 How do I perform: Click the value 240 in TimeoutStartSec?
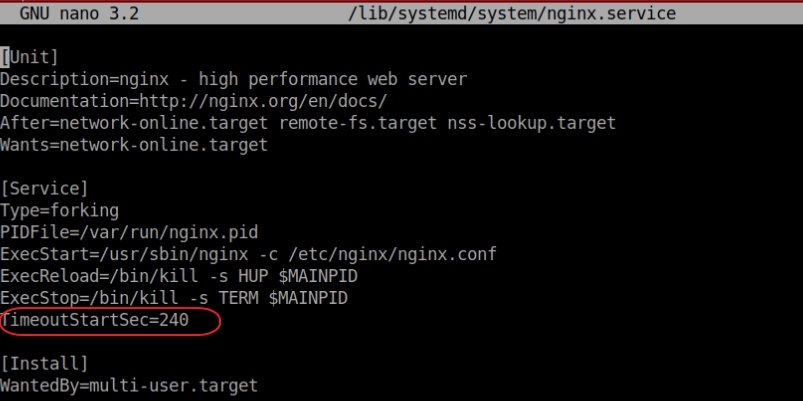coord(174,321)
